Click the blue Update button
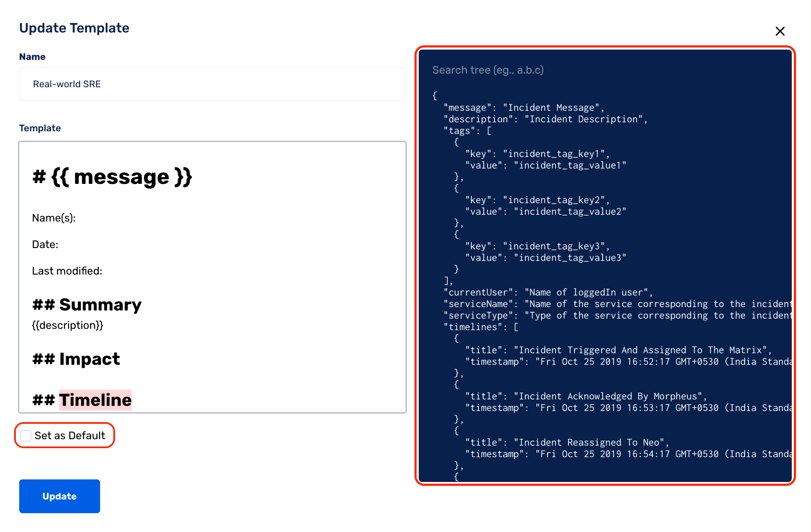 tap(59, 496)
